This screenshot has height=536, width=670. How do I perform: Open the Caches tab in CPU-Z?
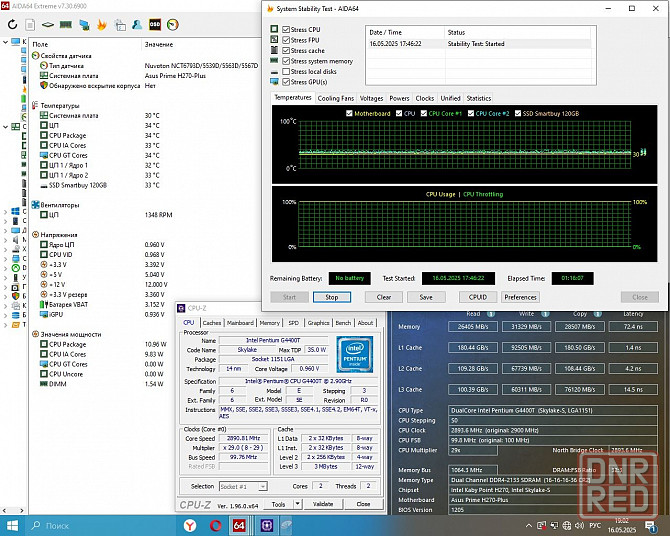tap(212, 323)
